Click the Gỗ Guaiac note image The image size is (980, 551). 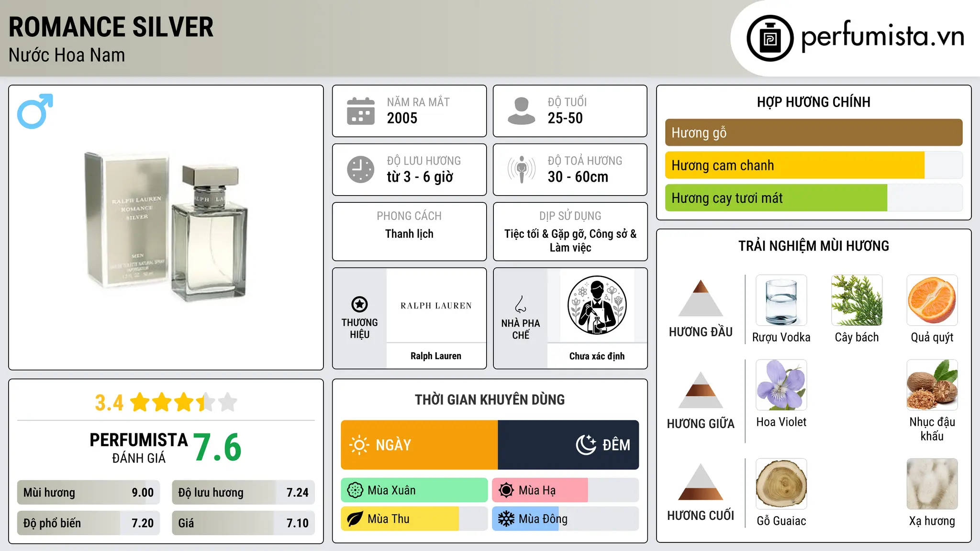[781, 484]
